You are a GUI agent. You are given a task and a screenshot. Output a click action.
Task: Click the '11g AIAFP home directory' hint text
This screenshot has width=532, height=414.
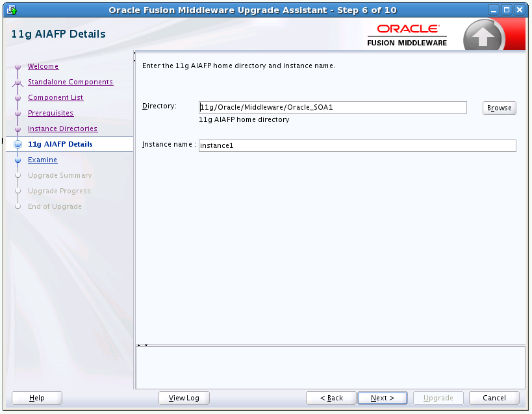(x=244, y=119)
